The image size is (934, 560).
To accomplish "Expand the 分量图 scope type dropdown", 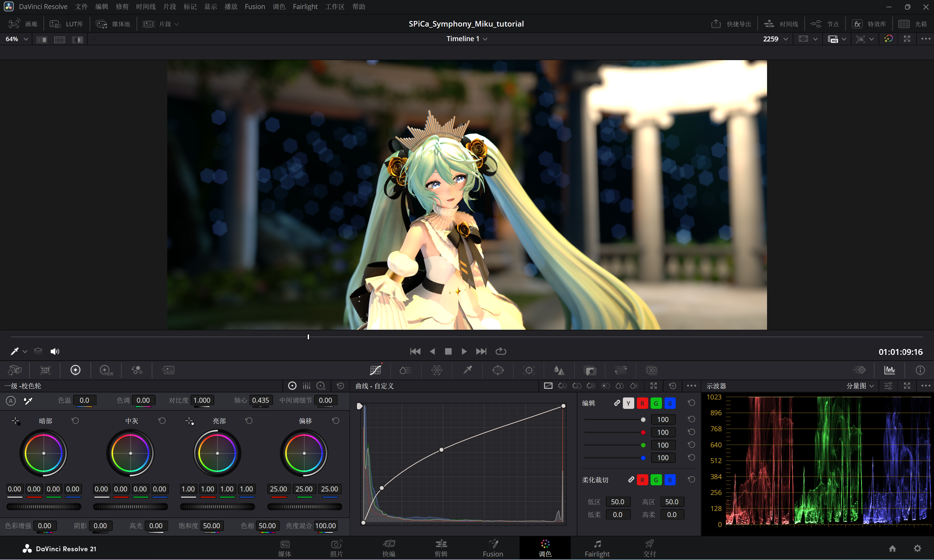I will point(860,386).
